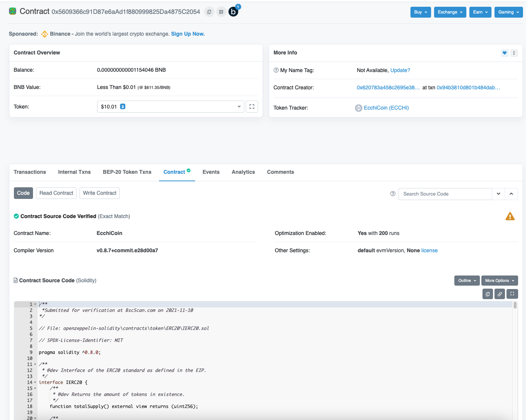
Task: Open the More Info vertical dots menu
Action: tap(514, 53)
